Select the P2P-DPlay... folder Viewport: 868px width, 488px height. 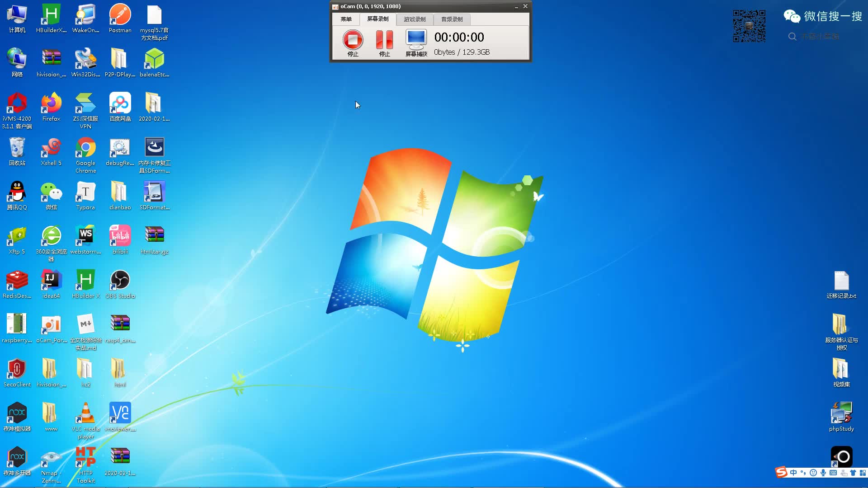point(120,63)
